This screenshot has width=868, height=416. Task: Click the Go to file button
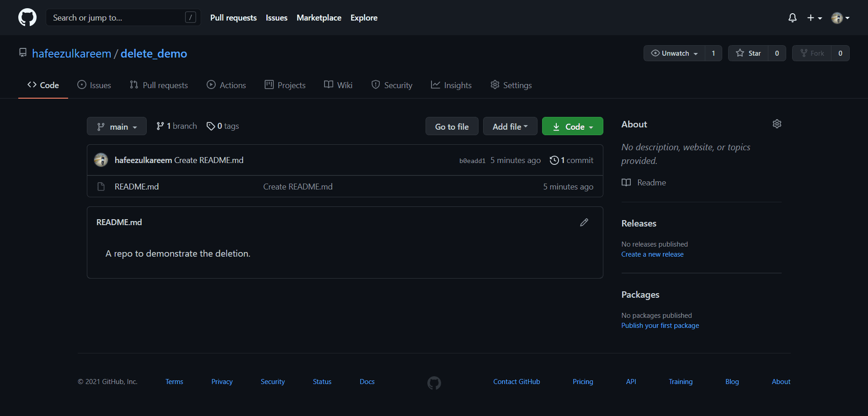[452, 126]
